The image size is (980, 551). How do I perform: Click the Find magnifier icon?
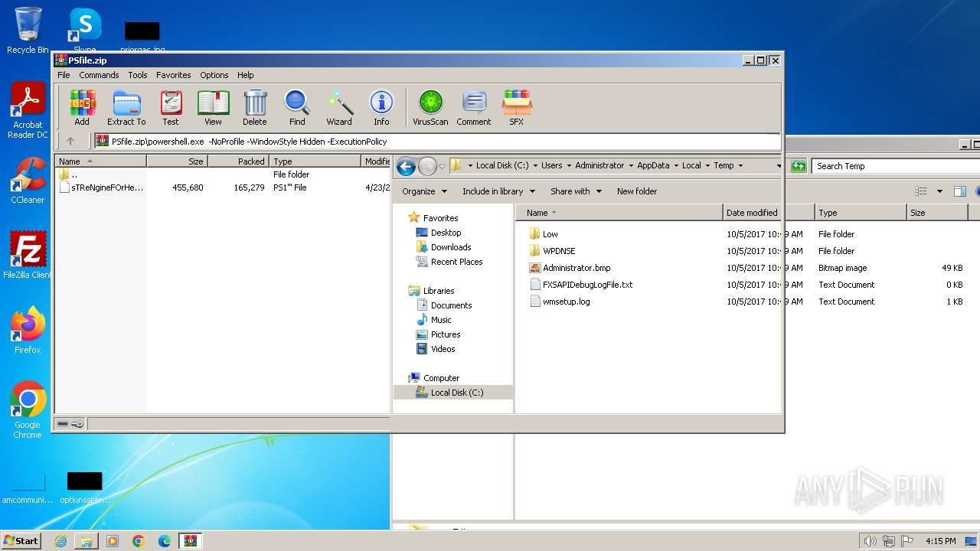click(297, 107)
